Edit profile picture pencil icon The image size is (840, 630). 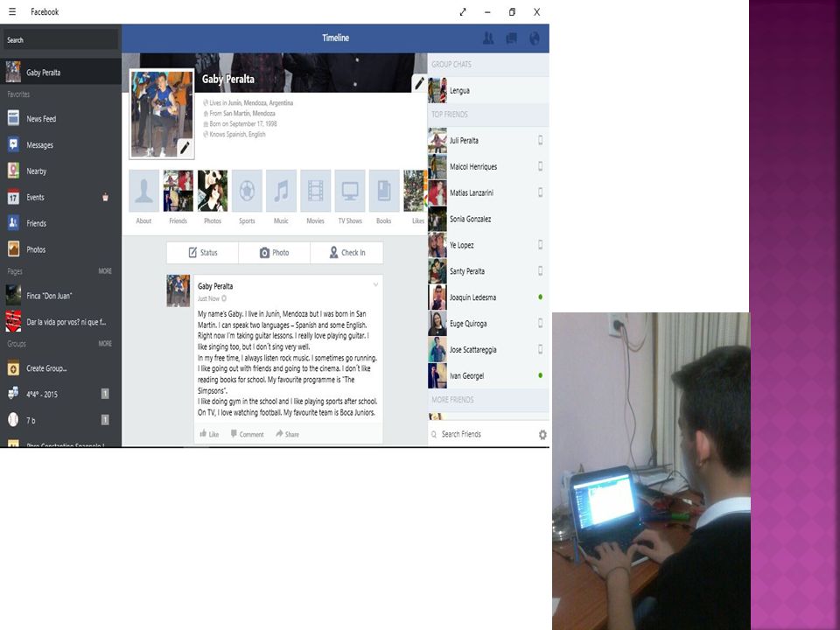coord(185,147)
